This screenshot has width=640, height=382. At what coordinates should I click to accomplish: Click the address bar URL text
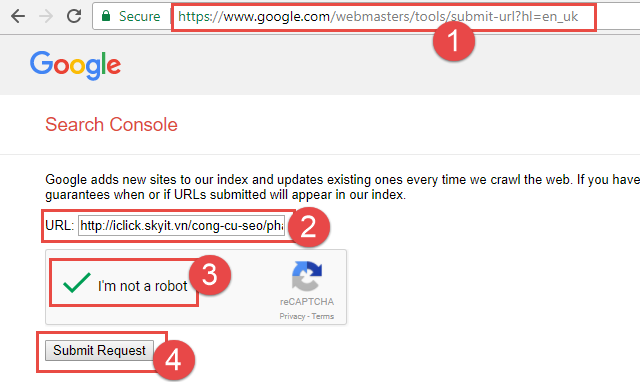click(378, 16)
